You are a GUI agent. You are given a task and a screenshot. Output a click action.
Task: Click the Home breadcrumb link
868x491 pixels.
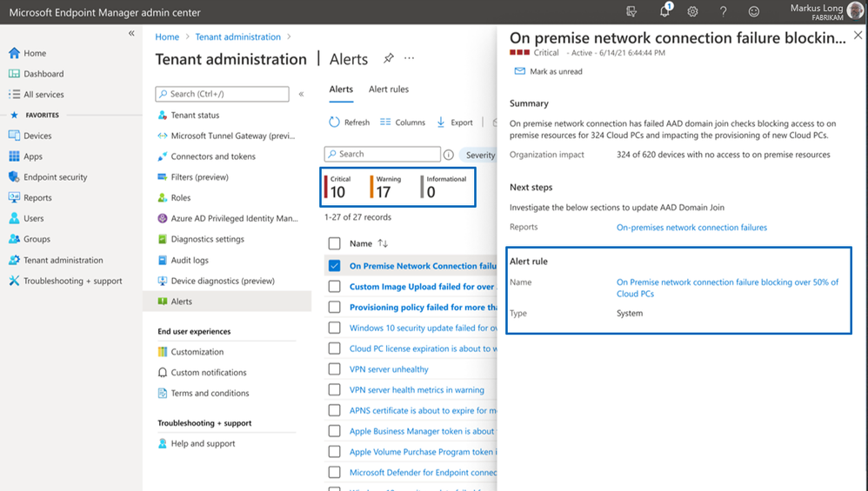[x=167, y=36]
